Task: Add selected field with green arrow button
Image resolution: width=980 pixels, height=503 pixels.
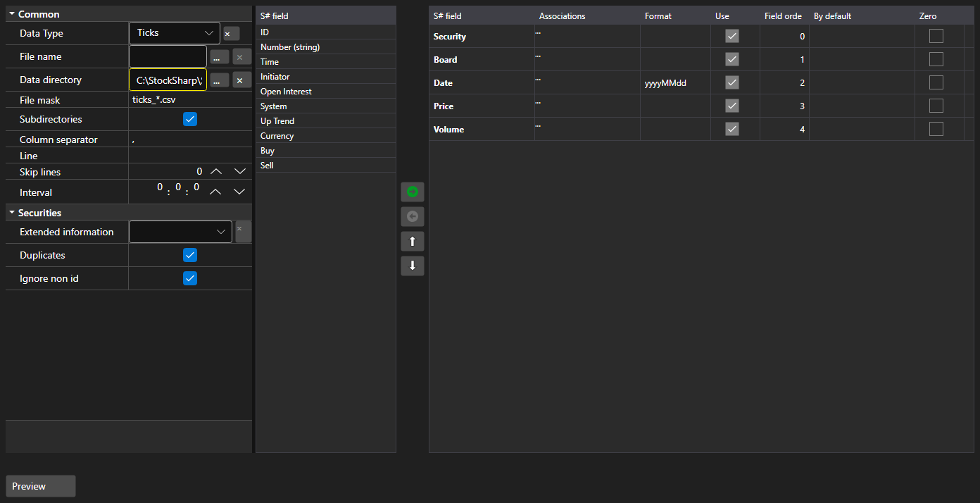Action: coord(413,192)
